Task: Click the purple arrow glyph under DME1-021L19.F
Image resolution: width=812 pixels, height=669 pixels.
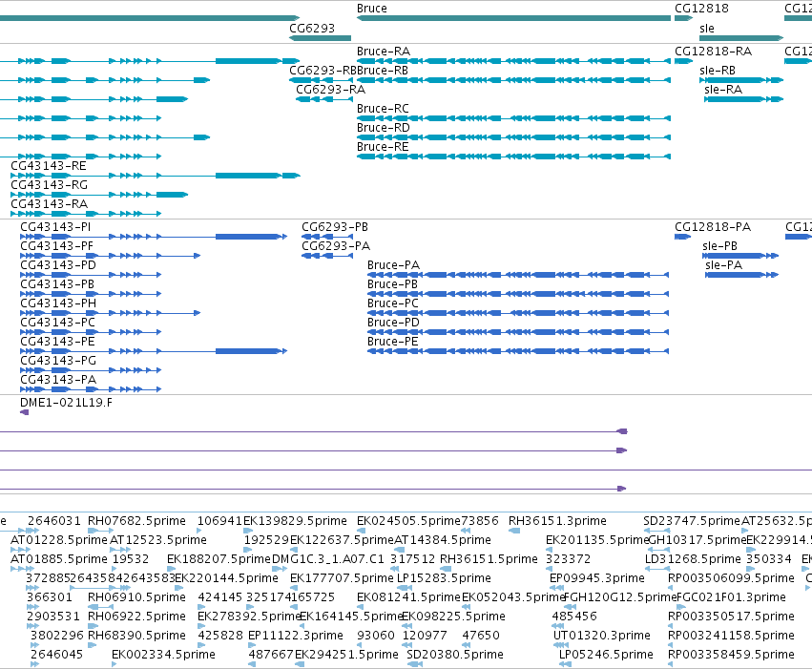Action: [x=24, y=412]
